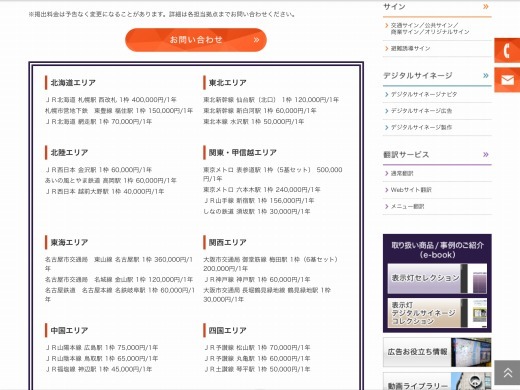The height and width of the screenshot is (390, 520).
Task: Click the デジタルサイネージ heading double-chevron icon
Action: [486, 76]
